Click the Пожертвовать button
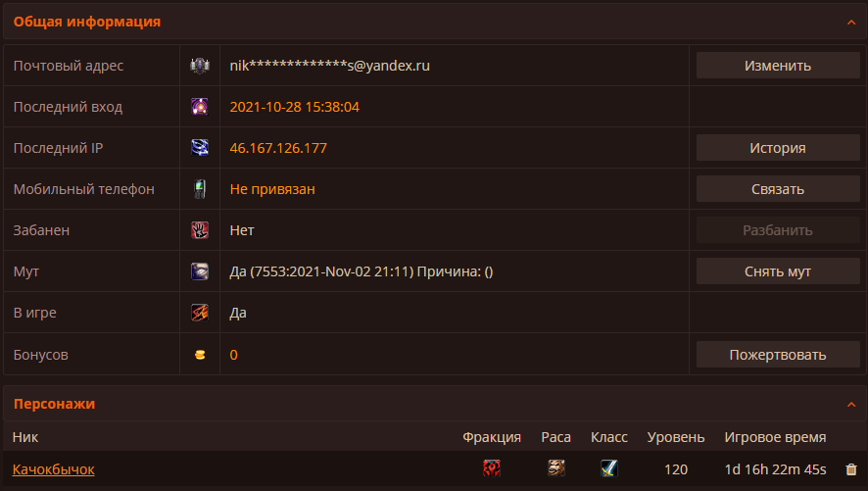This screenshot has width=868, height=491. [x=778, y=354]
